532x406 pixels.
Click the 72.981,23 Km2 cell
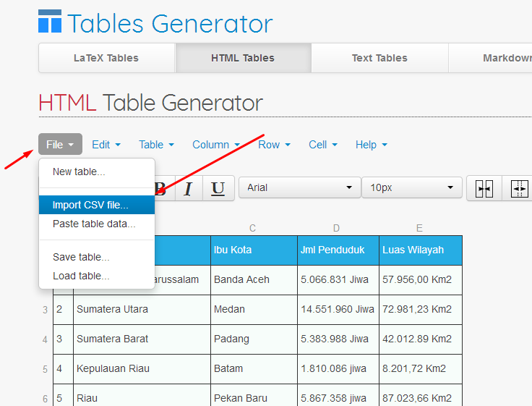421,310
